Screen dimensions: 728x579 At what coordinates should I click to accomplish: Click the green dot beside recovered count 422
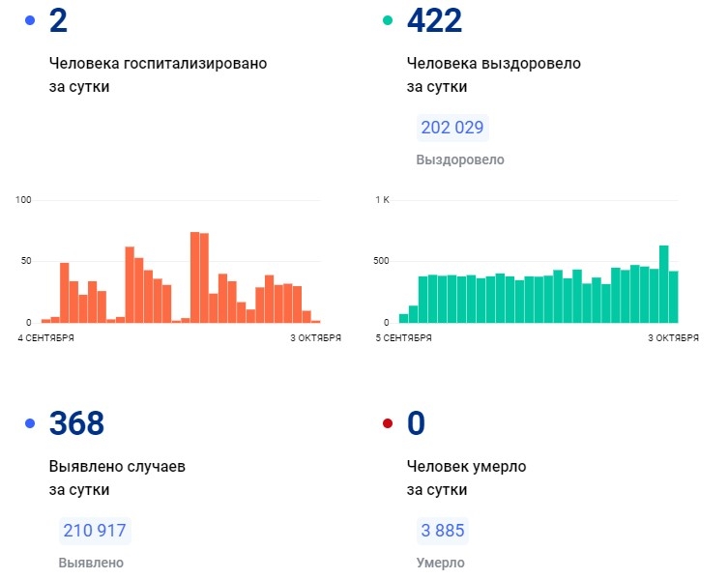click(x=388, y=20)
